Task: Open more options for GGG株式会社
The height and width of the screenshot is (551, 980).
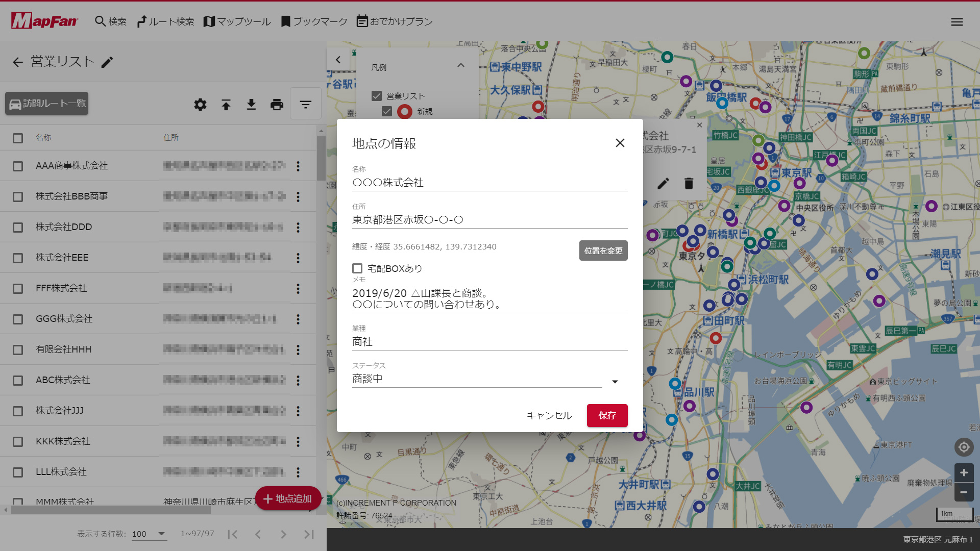Action: point(298,319)
